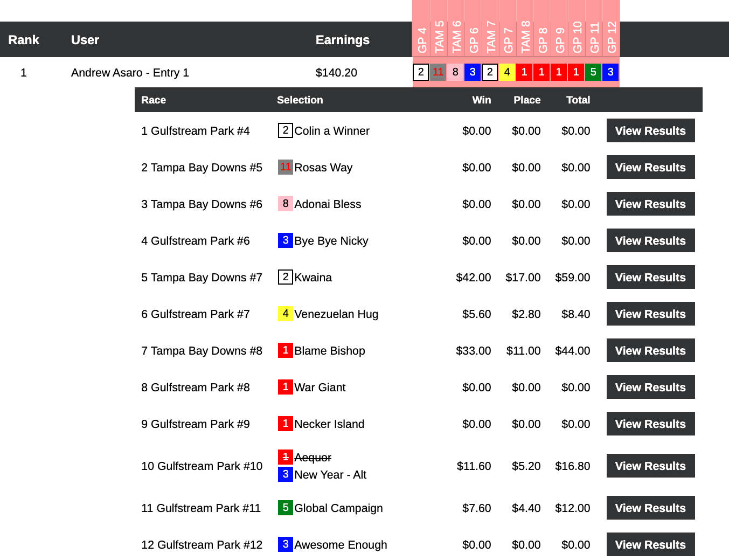Screen dimensions: 729x560
Task: Collapse the Andrew Asaro - Entry 1 row
Action: tap(130, 73)
